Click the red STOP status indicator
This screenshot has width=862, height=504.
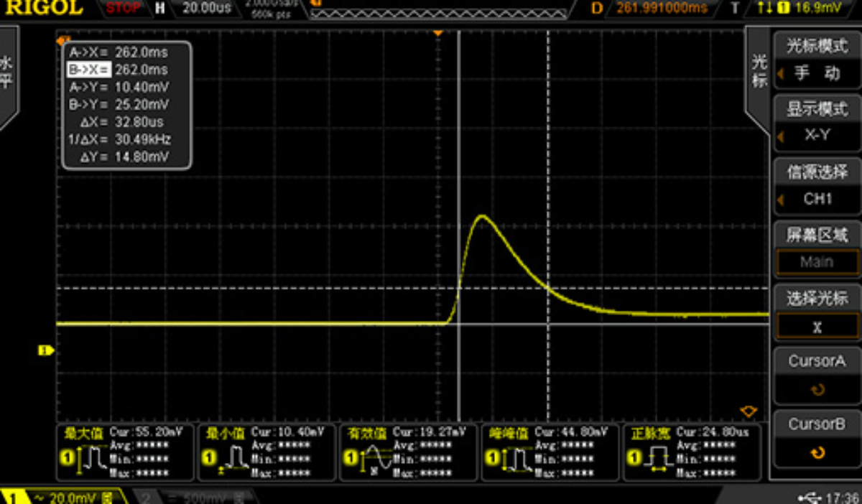123,8
